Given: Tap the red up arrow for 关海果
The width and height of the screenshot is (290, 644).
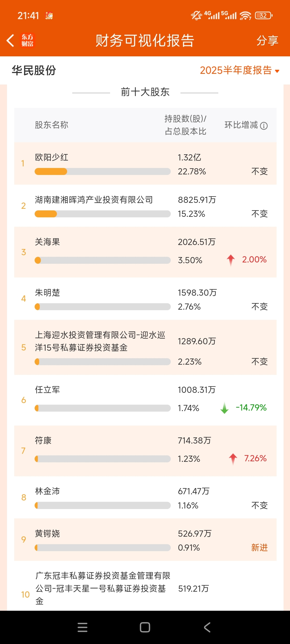Looking at the screenshot, I should click(231, 260).
